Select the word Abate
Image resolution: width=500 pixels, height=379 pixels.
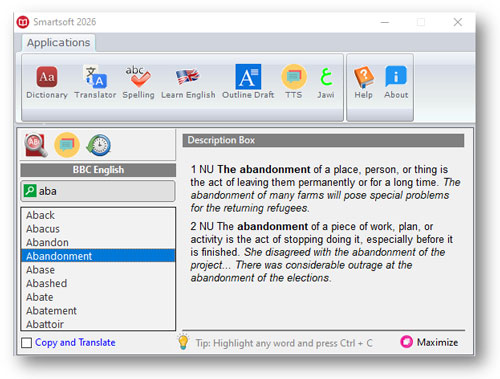(98, 297)
